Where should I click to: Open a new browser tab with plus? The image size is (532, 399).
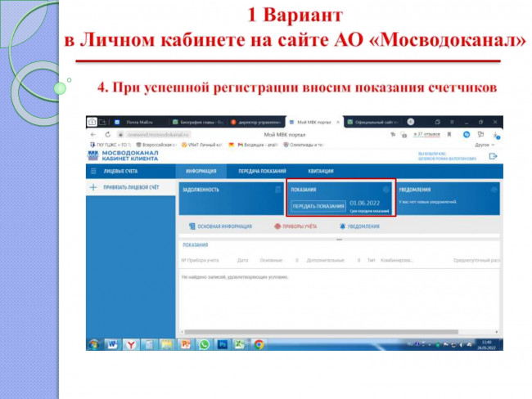pyautogui.click(x=411, y=122)
